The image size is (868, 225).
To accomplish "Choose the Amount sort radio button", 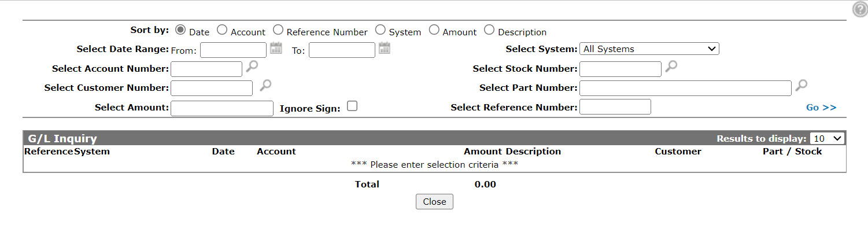I will click(434, 30).
